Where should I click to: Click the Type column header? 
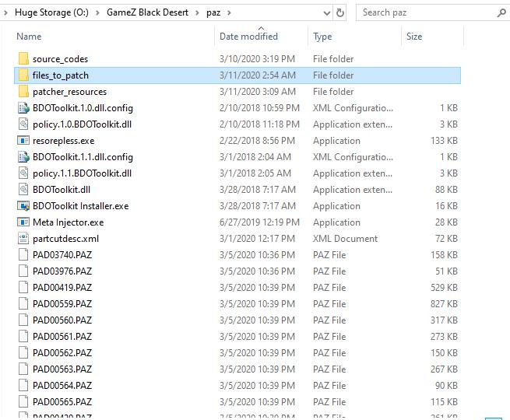tap(322, 37)
